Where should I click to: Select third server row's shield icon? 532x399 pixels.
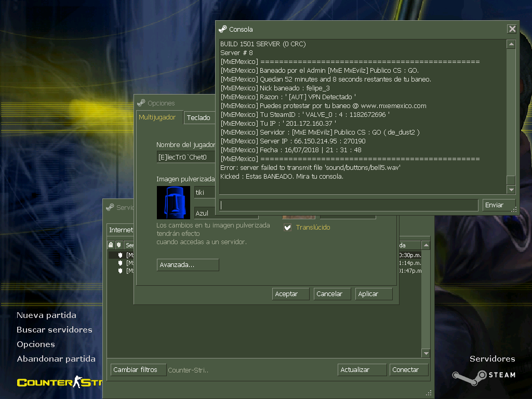120,270
